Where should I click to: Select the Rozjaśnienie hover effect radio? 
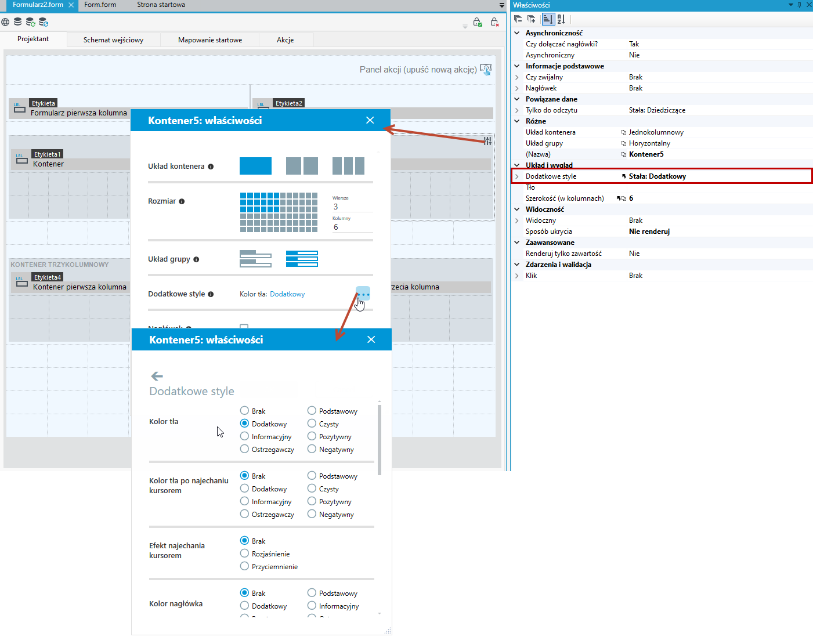coord(244,553)
